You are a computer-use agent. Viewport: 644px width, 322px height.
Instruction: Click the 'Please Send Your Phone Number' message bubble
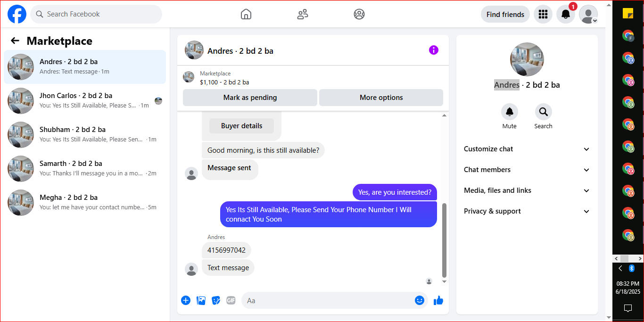[329, 215]
